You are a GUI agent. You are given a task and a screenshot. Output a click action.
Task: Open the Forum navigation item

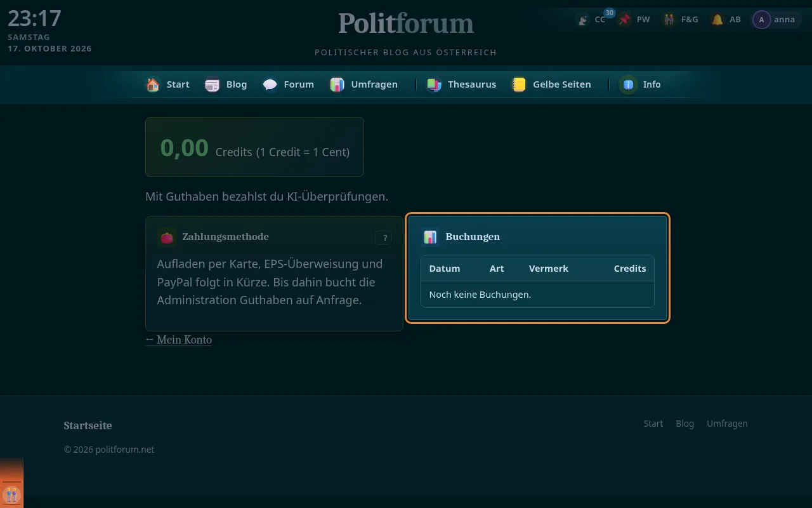289,84
